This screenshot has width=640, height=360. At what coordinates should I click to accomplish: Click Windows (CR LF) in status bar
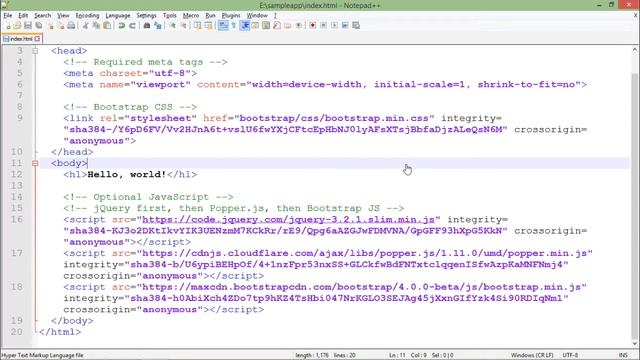tap(532, 355)
